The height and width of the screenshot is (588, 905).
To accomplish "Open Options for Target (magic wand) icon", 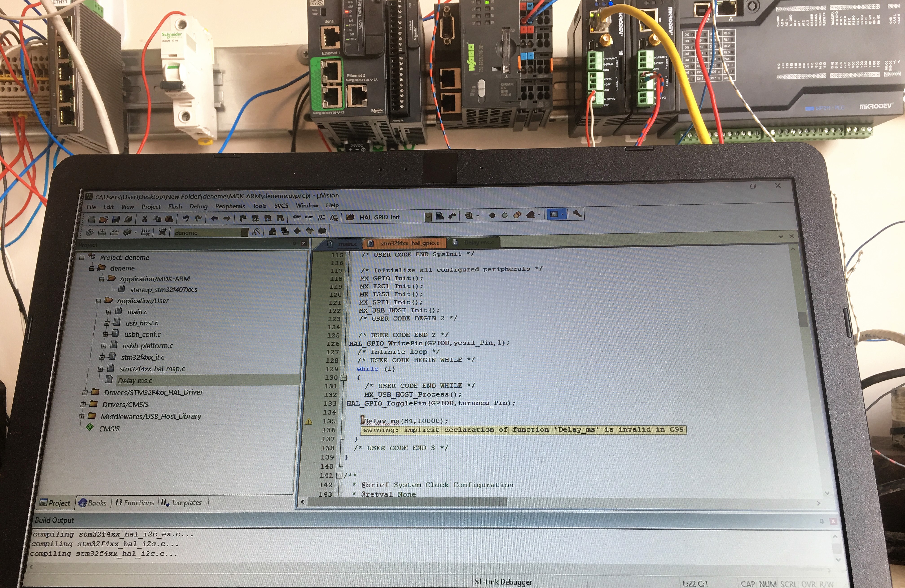I will (x=256, y=231).
